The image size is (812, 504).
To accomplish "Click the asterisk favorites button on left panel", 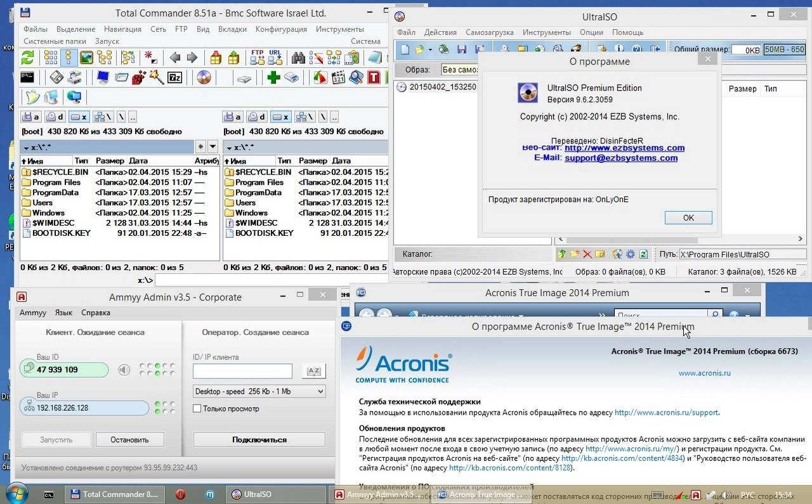I will tap(200, 146).
